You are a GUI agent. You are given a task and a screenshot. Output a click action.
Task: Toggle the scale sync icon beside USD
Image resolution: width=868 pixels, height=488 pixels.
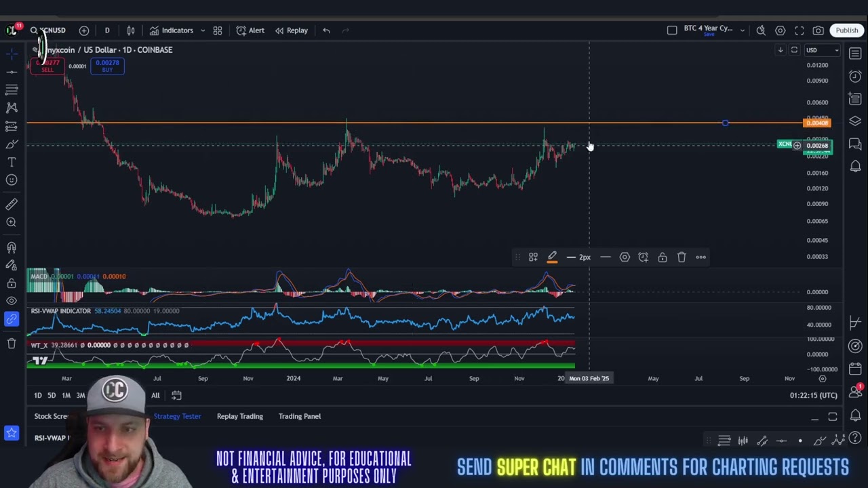pos(794,50)
